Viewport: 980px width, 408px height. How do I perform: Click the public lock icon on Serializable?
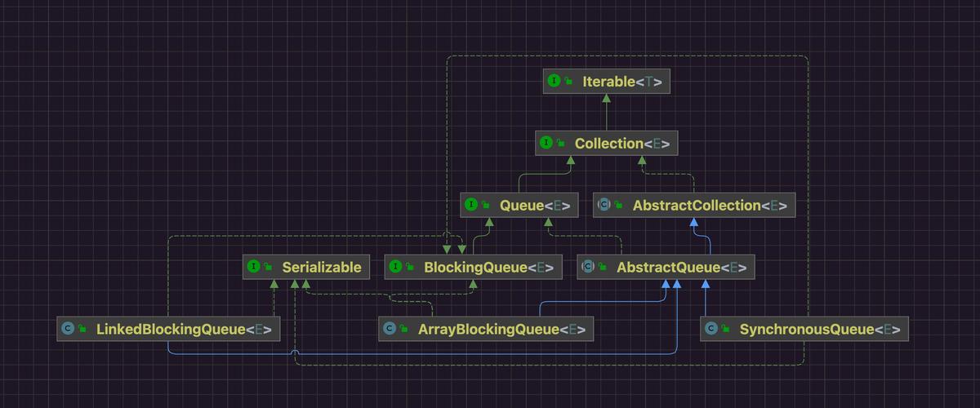[x=268, y=268]
